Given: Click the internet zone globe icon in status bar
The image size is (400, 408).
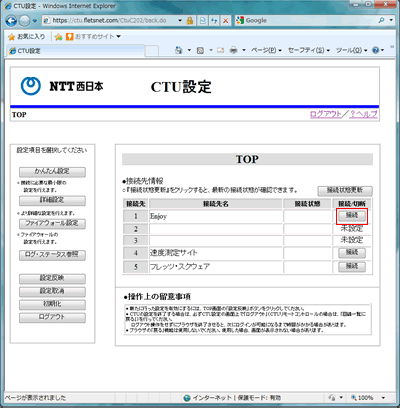Looking at the screenshot, I should (187, 398).
